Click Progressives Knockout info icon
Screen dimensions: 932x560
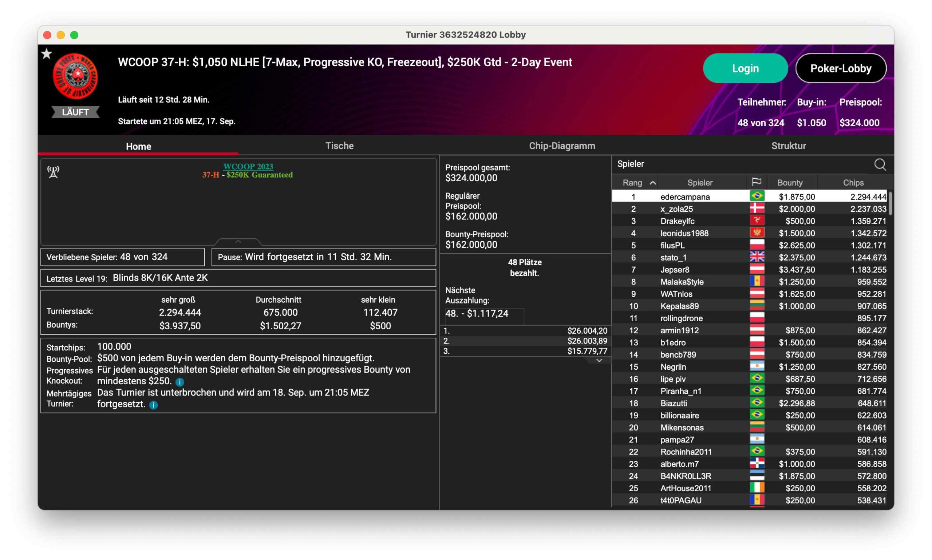[180, 381]
